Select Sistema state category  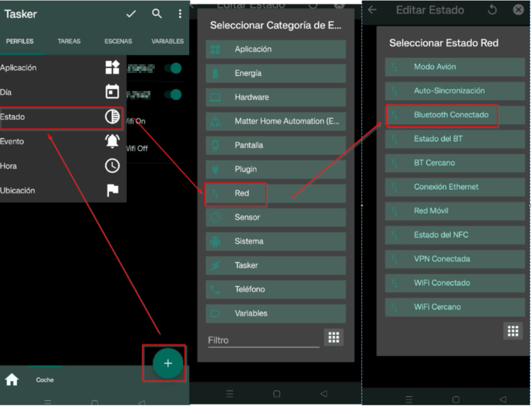[276, 241]
